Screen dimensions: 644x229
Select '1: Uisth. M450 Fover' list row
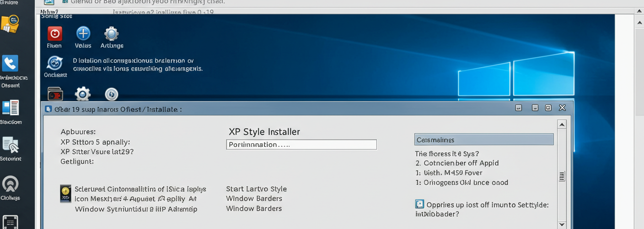coord(449,173)
